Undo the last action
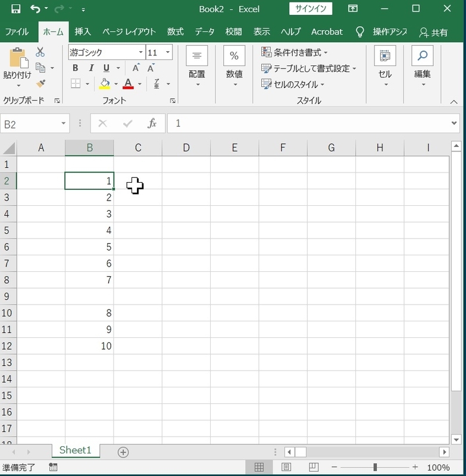Screen dimensions: 466x476 (35, 9)
